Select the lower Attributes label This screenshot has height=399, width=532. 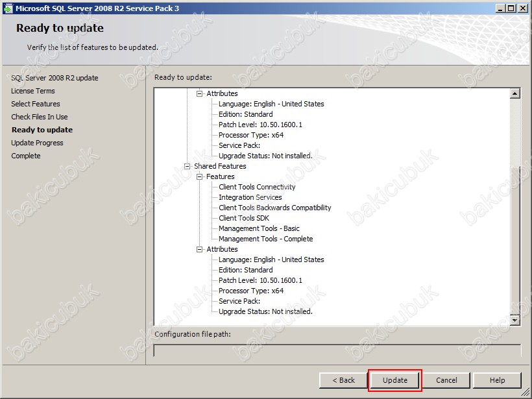coord(222,249)
